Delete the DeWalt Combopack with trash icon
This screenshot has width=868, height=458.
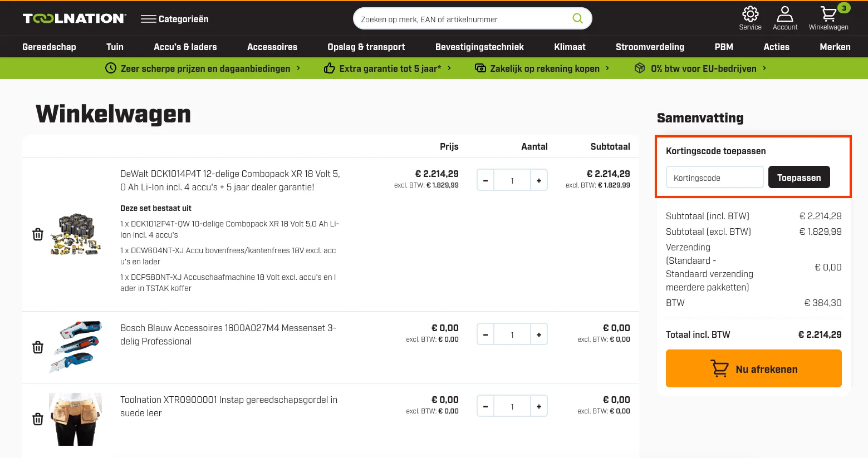(x=38, y=234)
